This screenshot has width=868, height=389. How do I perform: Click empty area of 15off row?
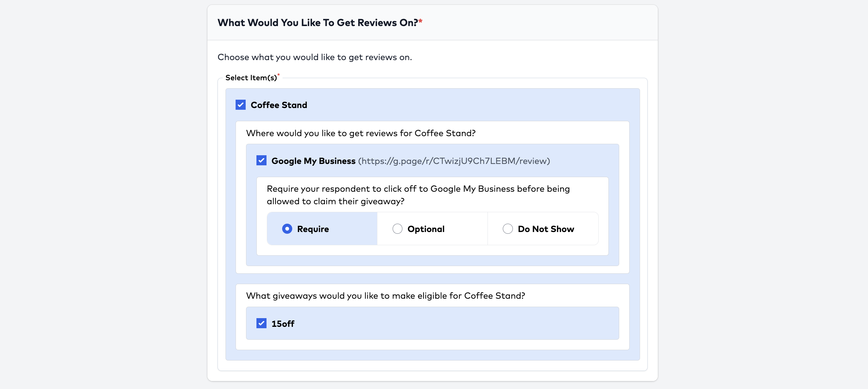click(452, 323)
